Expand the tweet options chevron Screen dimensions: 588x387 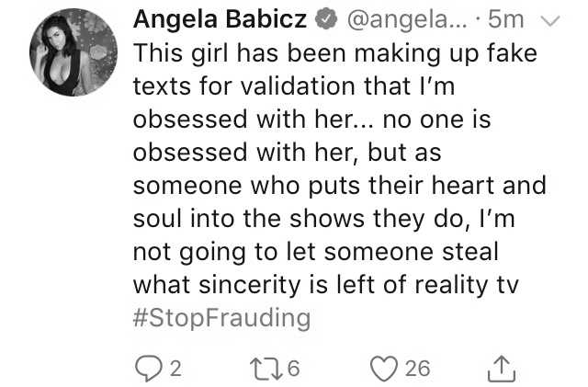pos(550,20)
